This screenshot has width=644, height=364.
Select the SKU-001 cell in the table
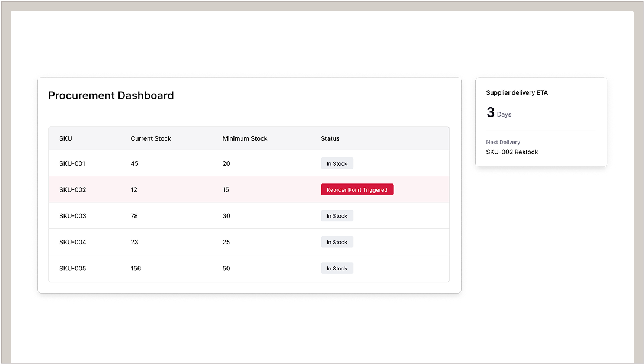[x=72, y=163]
